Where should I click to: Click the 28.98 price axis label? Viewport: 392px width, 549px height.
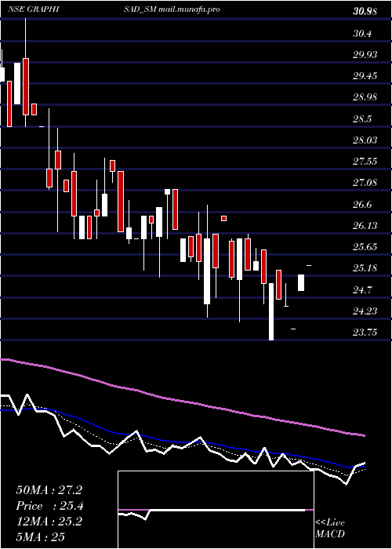coord(365,97)
